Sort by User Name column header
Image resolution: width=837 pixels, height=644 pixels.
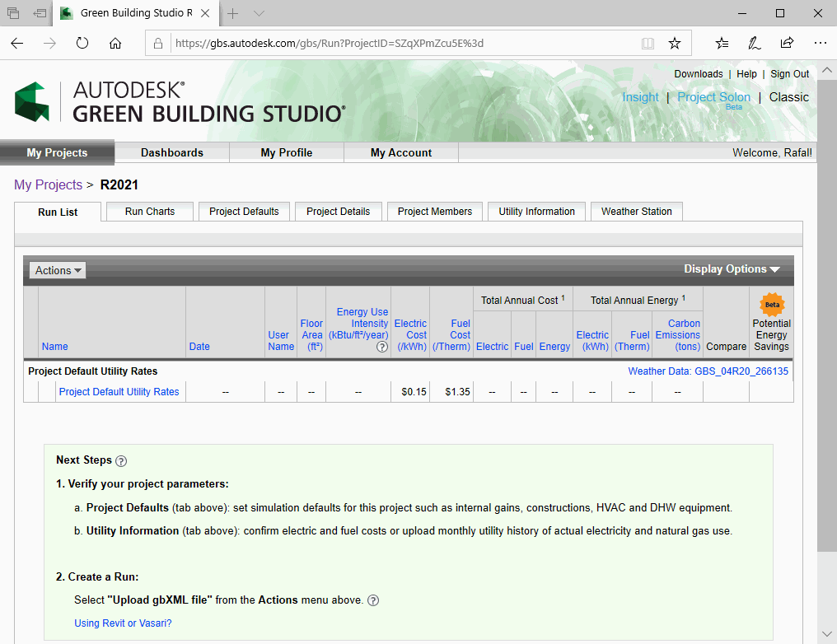click(x=281, y=340)
